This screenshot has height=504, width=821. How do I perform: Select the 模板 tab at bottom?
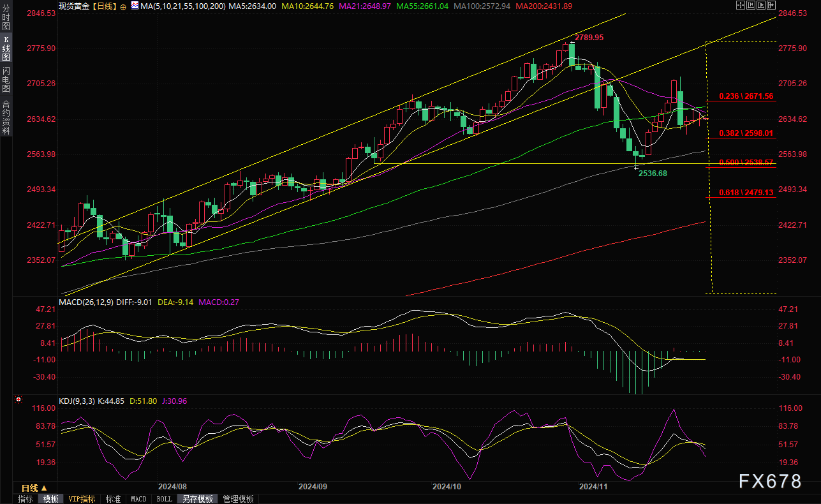click(x=50, y=499)
